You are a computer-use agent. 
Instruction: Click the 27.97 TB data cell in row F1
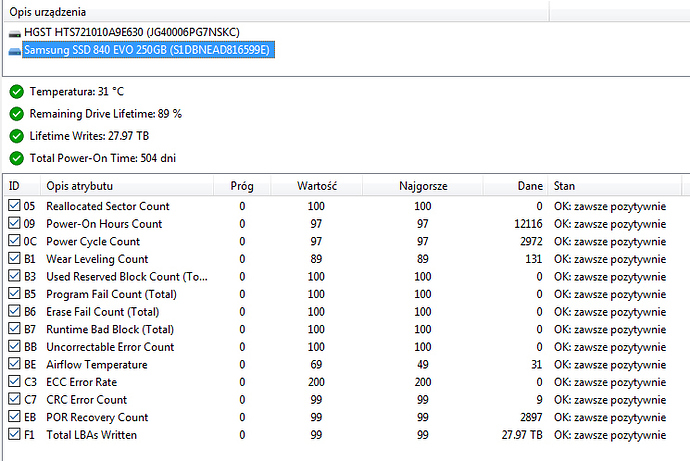522,435
